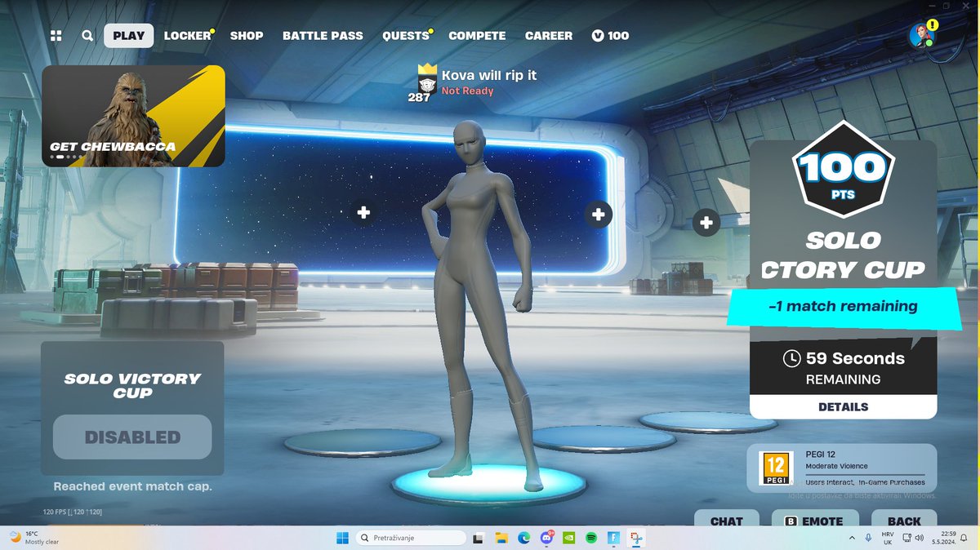Open the weather widget showing 16°C
This screenshot has width=980, height=550.
pos(34,538)
